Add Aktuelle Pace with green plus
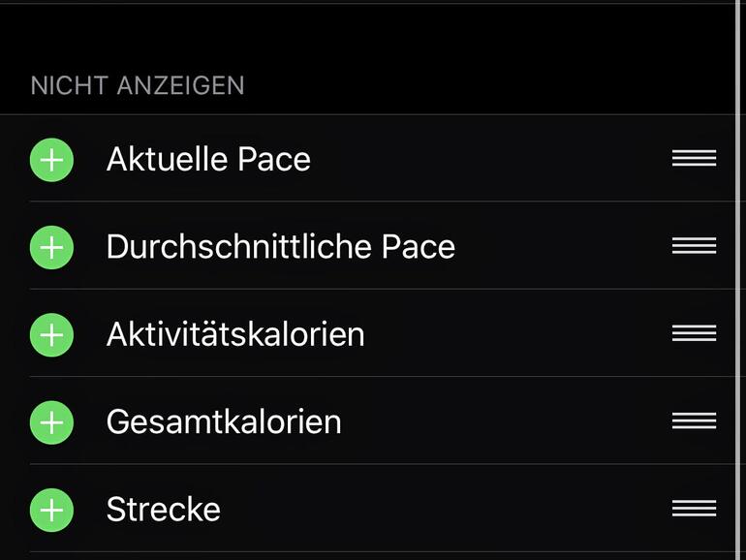 point(51,159)
